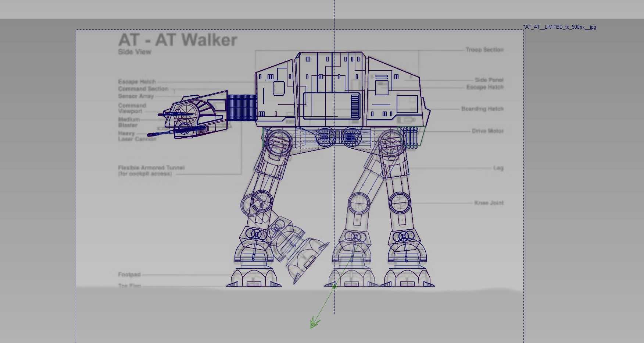Select the ribbed neck tunnel wireframe
The image size is (644, 343).
(x=241, y=108)
